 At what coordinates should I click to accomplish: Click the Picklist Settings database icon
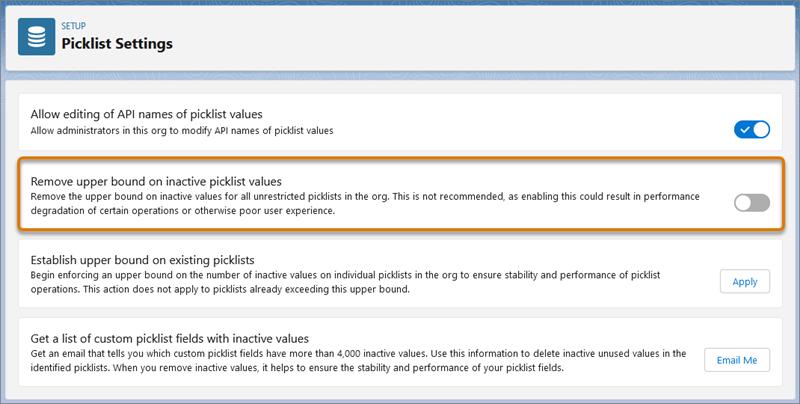37,36
